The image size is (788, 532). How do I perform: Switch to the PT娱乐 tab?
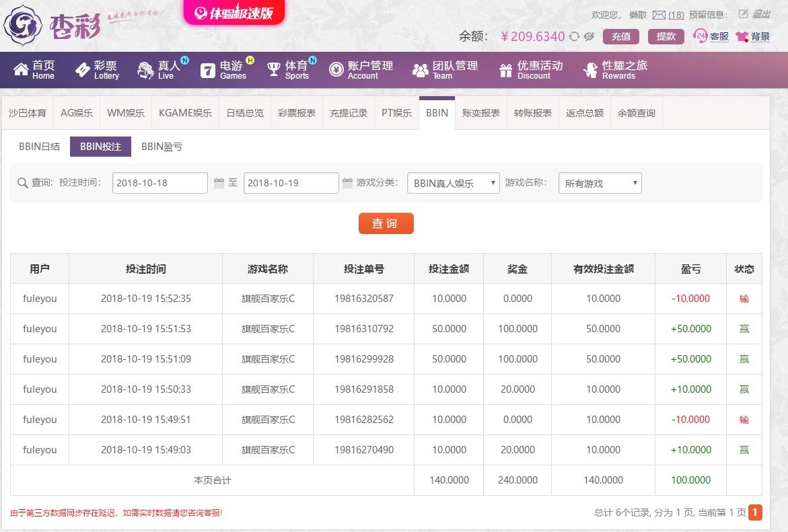pos(396,113)
